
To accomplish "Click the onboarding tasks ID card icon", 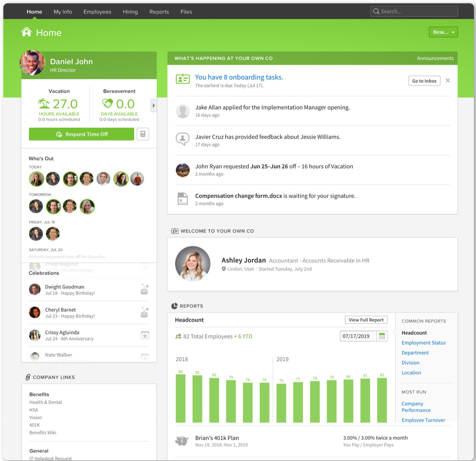I will (x=183, y=79).
